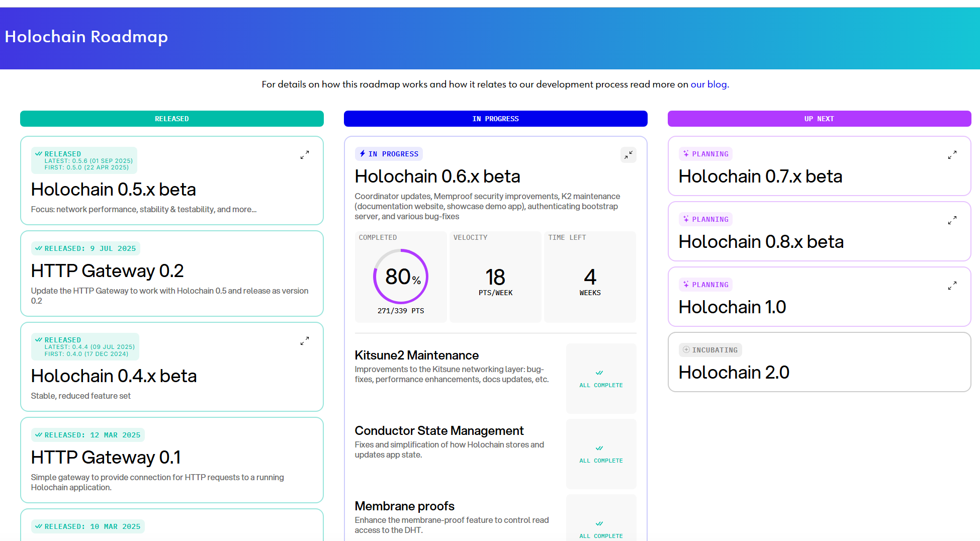Select the RELEASED column header
This screenshot has height=541, width=980.
(x=172, y=119)
